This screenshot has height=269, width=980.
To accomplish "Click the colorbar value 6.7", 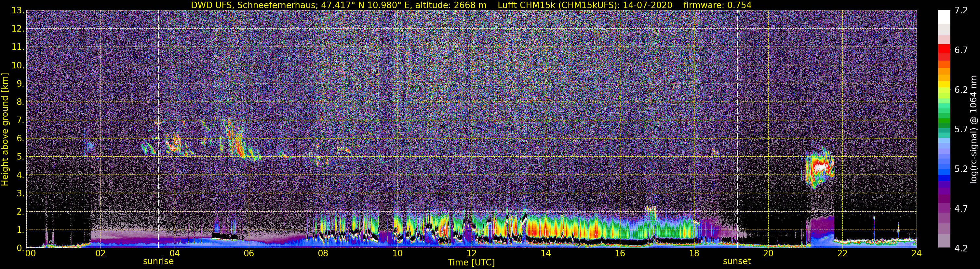I will click(x=961, y=50).
